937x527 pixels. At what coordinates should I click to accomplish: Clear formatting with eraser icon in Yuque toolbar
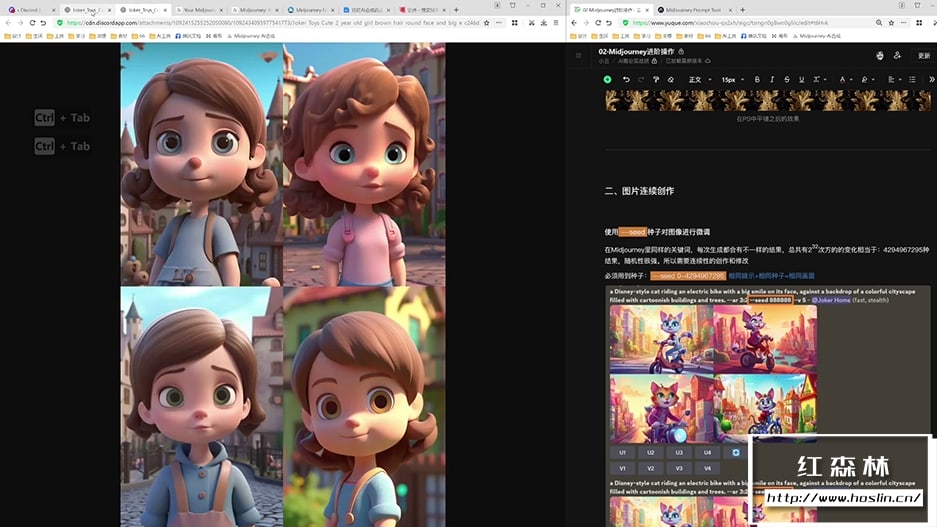670,79
